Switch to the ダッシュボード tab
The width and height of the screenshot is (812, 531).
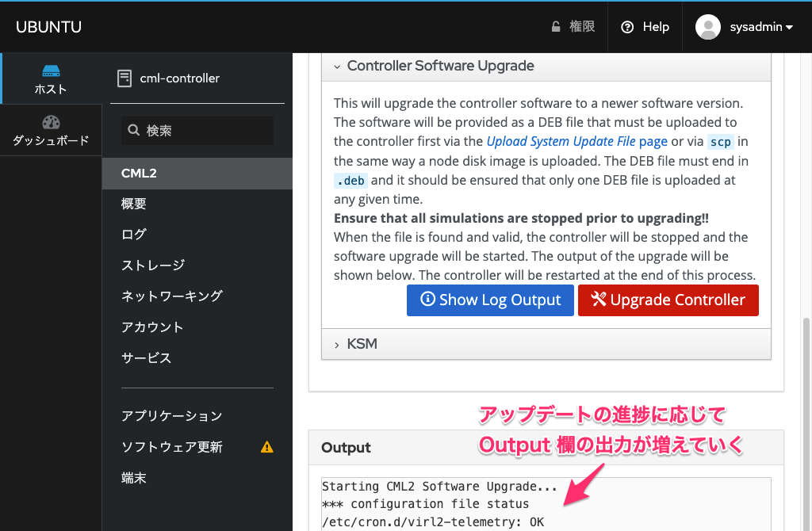pos(51,131)
